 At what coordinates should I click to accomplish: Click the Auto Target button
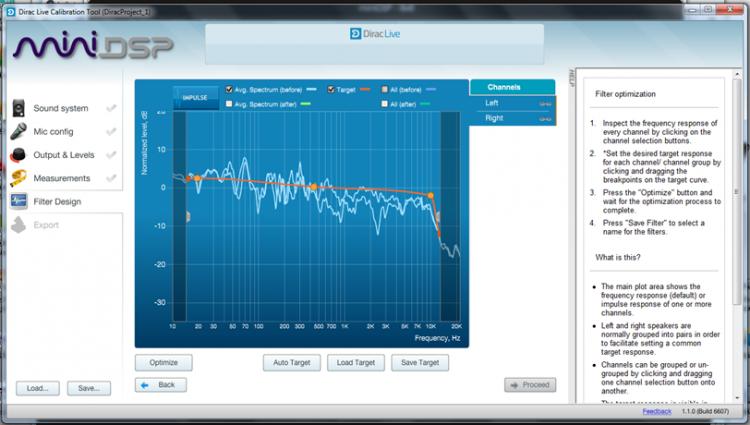coord(292,363)
